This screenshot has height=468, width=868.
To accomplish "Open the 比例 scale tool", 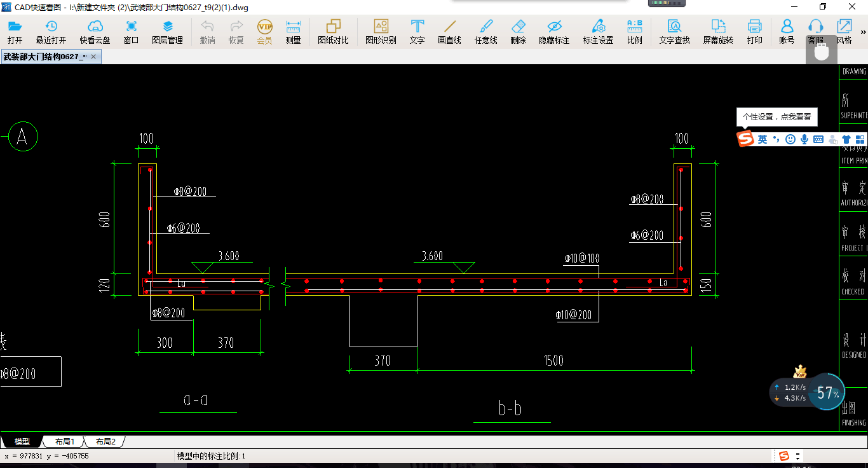I will (x=634, y=31).
